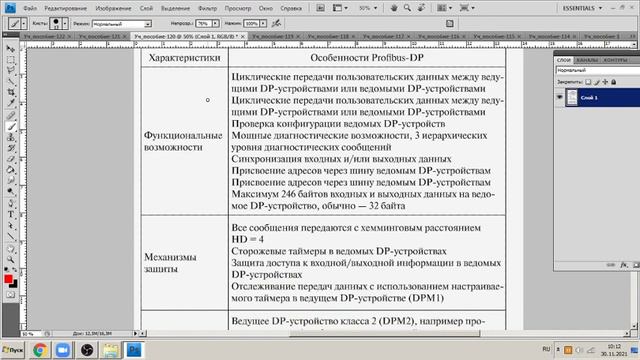Select the Rectangular Marquee tool

[11, 60]
